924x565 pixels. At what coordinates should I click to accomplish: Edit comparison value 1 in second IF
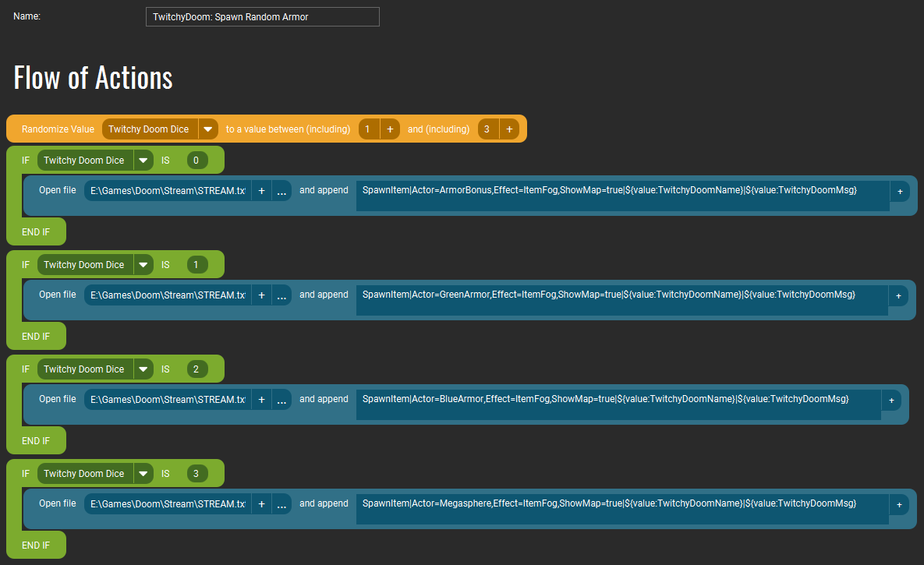(x=196, y=264)
